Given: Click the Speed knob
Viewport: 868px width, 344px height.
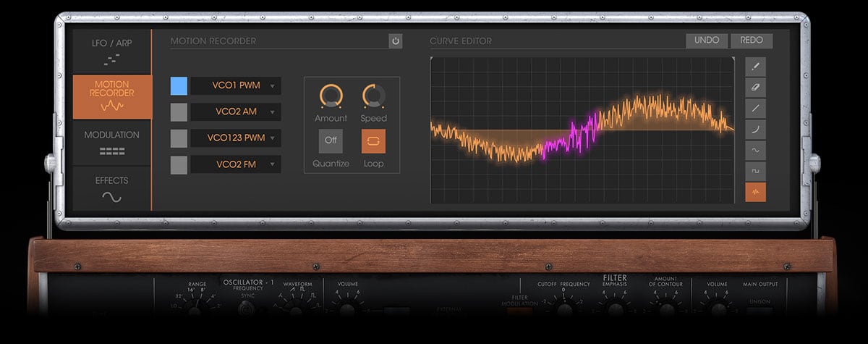Looking at the screenshot, I should click(x=374, y=96).
